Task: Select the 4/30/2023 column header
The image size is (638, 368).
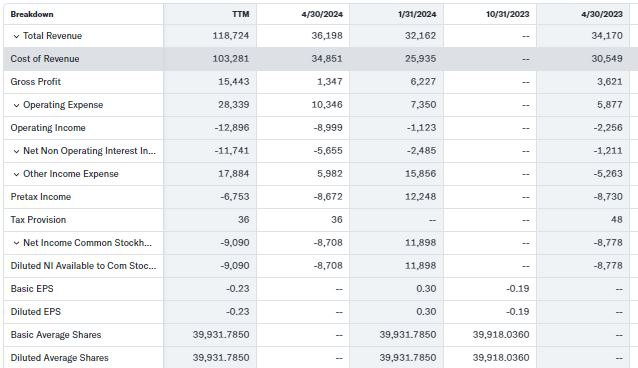Action: click(602, 14)
